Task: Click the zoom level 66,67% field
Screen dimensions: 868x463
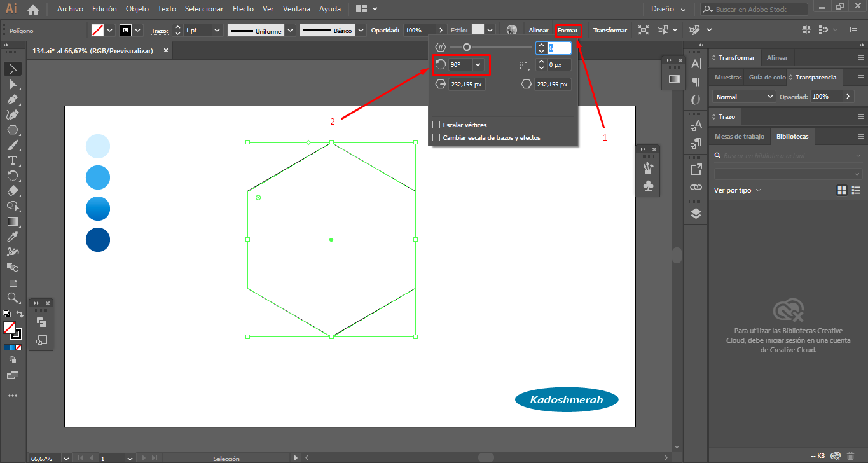Action: pos(44,458)
